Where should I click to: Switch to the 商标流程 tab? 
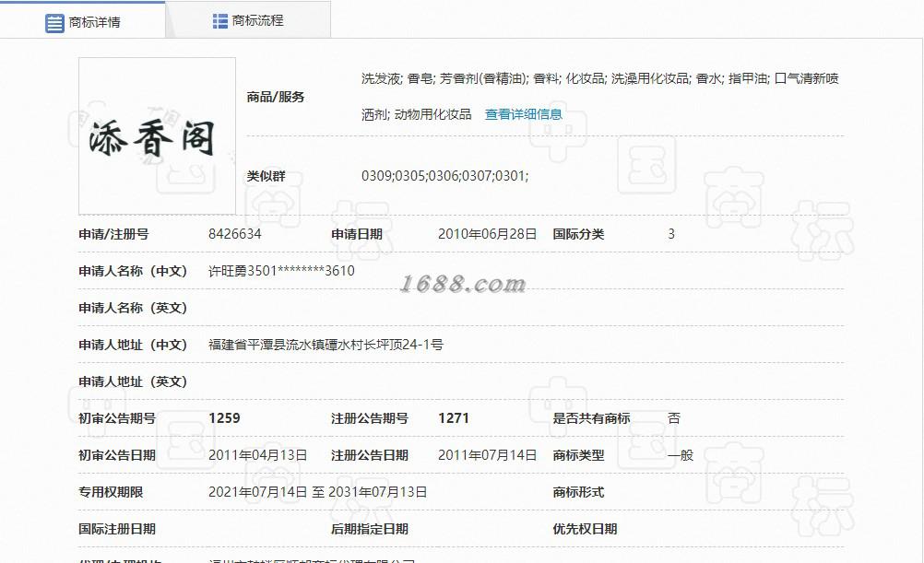(x=248, y=20)
